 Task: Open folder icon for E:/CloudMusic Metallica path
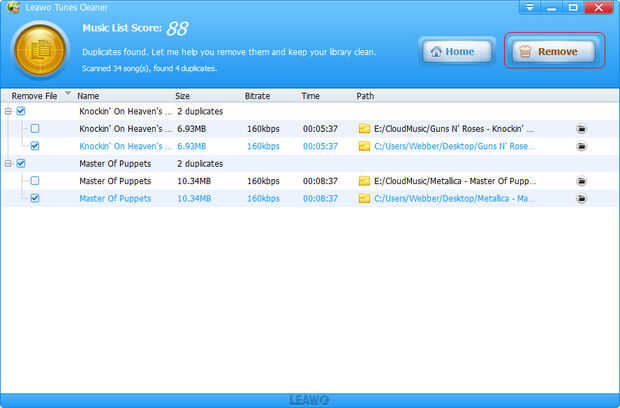[364, 181]
